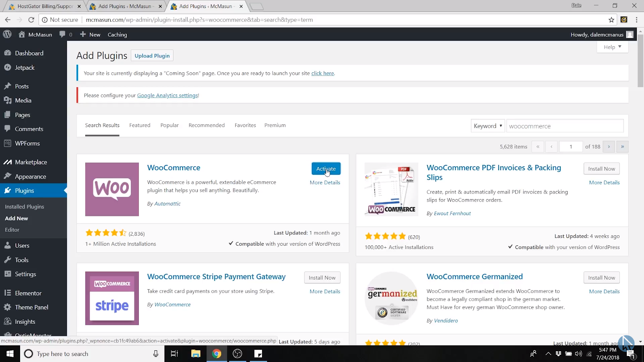
Task: Click the current page number field
Action: tap(571, 146)
